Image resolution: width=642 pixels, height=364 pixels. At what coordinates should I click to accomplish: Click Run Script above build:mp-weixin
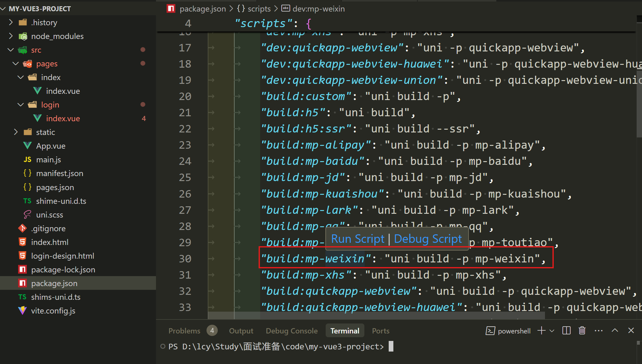click(357, 239)
